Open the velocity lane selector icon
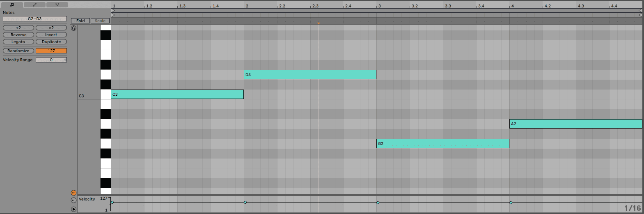This screenshot has width=644, height=214. 74,200
